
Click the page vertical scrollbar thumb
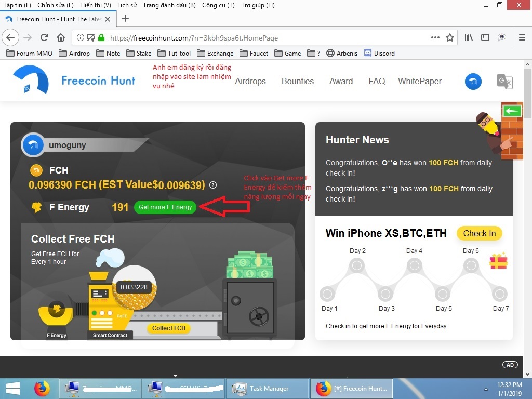pyautogui.click(x=527, y=94)
